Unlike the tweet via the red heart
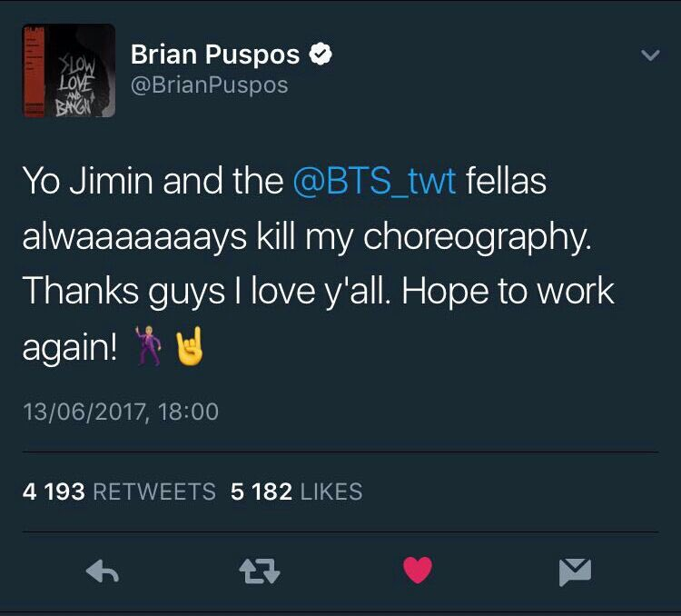 click(x=418, y=570)
